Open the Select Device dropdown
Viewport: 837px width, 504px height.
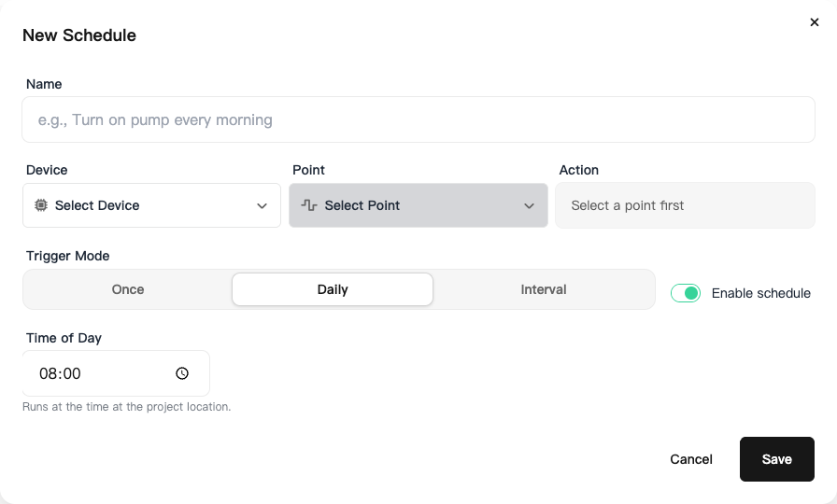151,205
